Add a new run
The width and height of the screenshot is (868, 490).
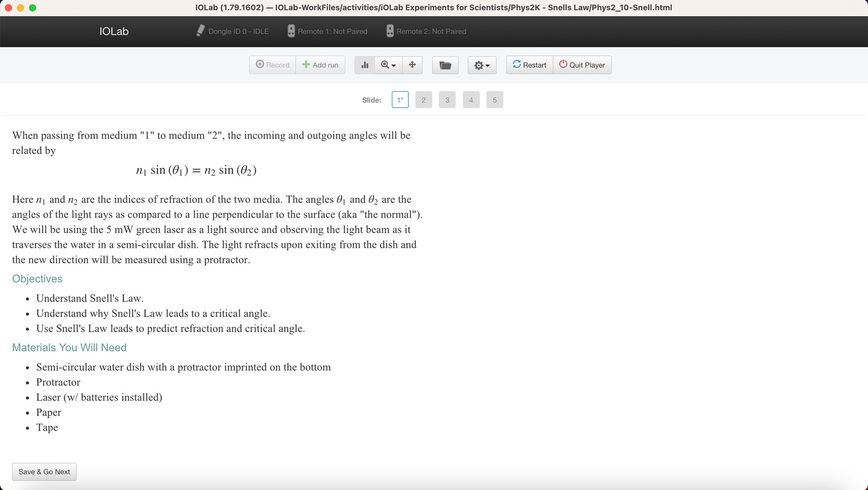[x=320, y=65]
